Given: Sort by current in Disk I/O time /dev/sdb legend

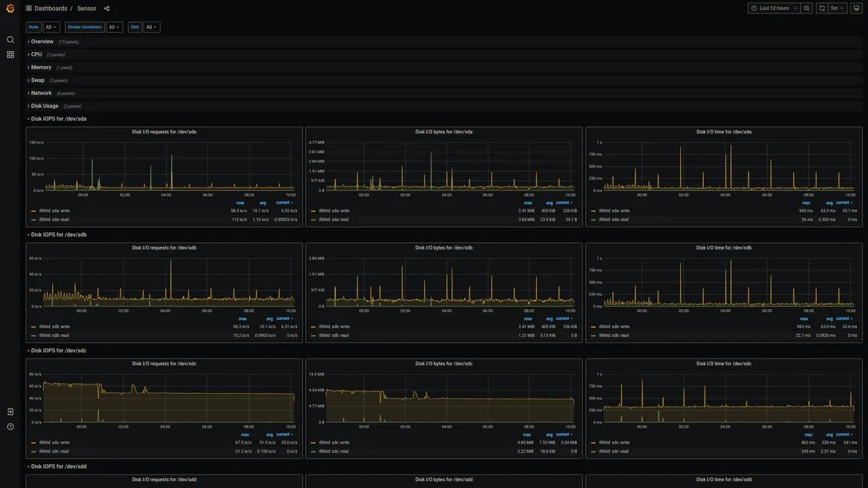Looking at the screenshot, I should (844, 319).
